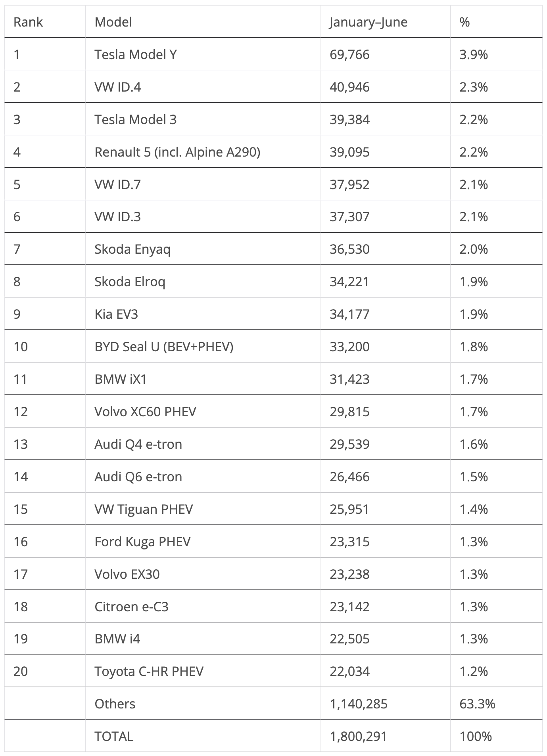Click the Kia EV3 model name
This screenshot has height=756, width=547.
coord(116,314)
